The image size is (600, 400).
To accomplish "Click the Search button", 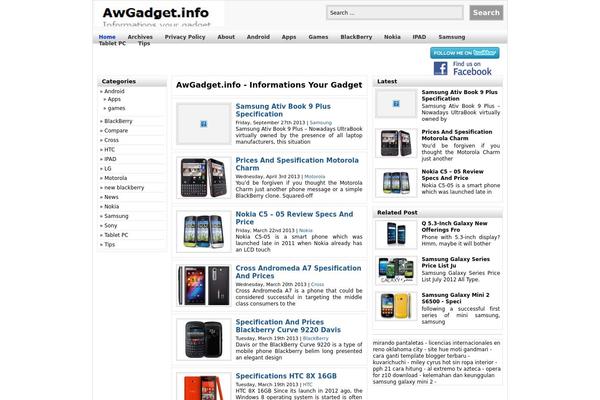I will coord(486,13).
